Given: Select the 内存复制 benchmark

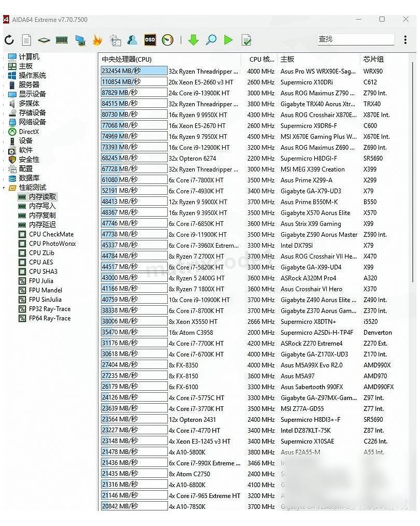Looking at the screenshot, I should (x=42, y=216).
